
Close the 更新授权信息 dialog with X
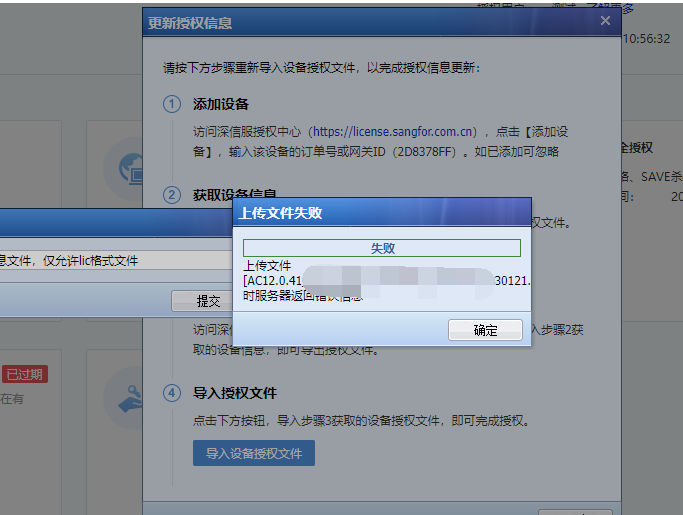point(605,20)
